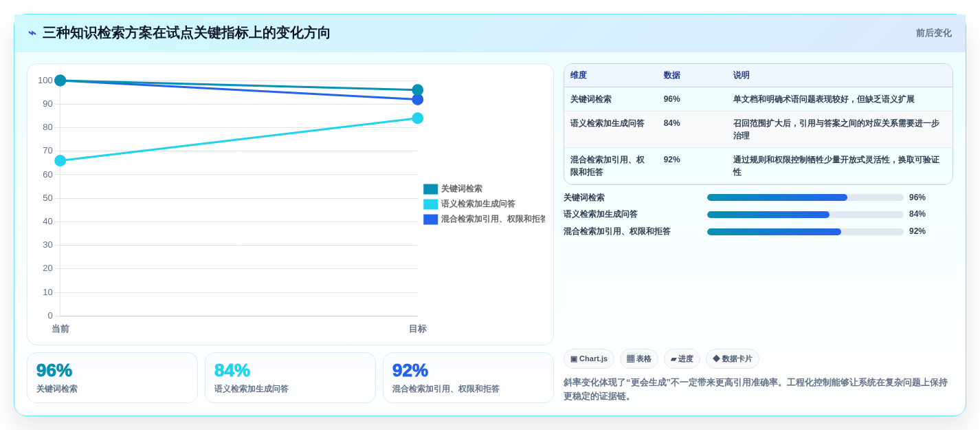Click the 96% label beside progress bar

point(917,197)
